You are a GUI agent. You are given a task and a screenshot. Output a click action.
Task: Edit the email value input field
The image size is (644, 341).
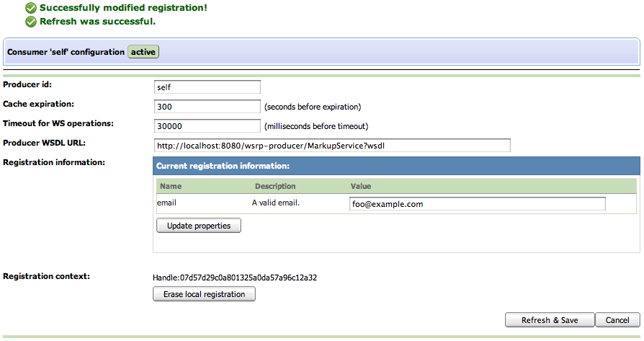pos(477,204)
